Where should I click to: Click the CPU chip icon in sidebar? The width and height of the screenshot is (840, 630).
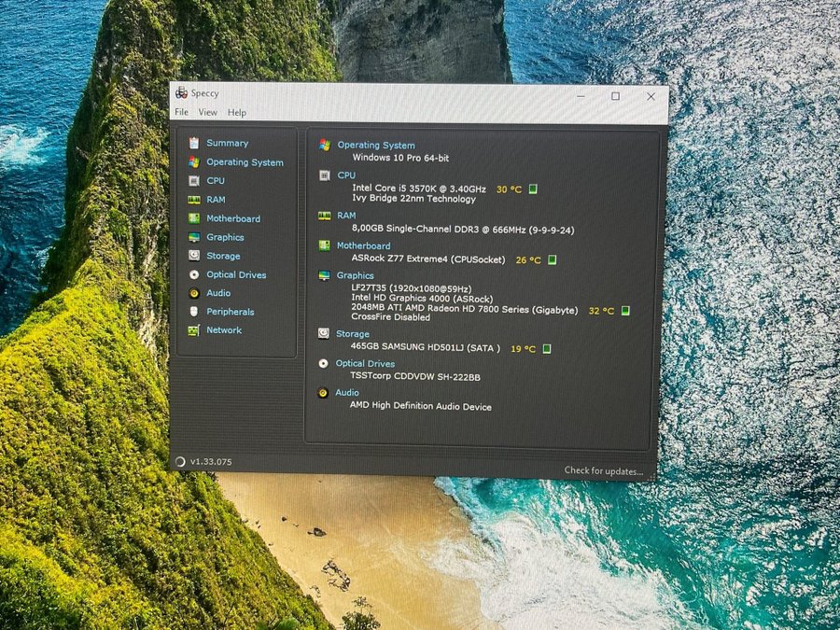pos(194,181)
